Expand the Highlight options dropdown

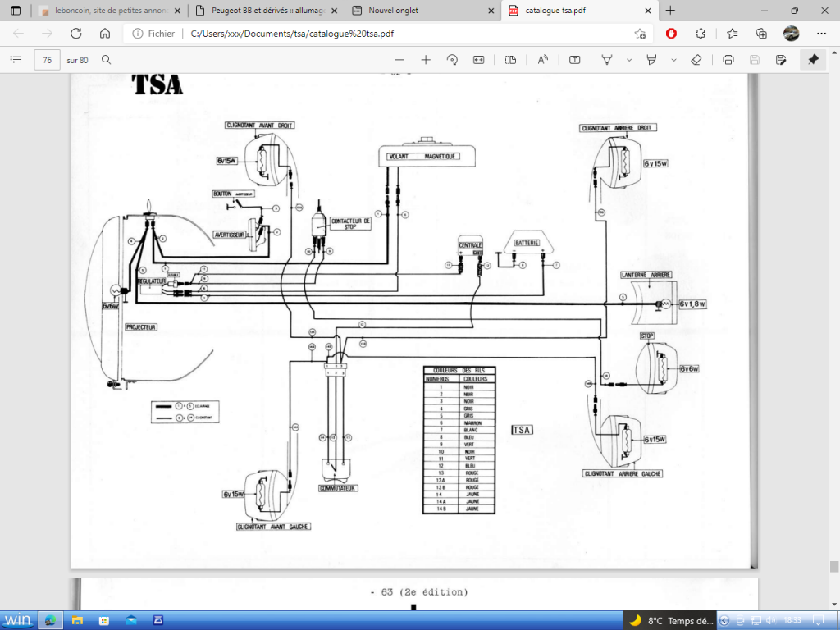(x=673, y=60)
